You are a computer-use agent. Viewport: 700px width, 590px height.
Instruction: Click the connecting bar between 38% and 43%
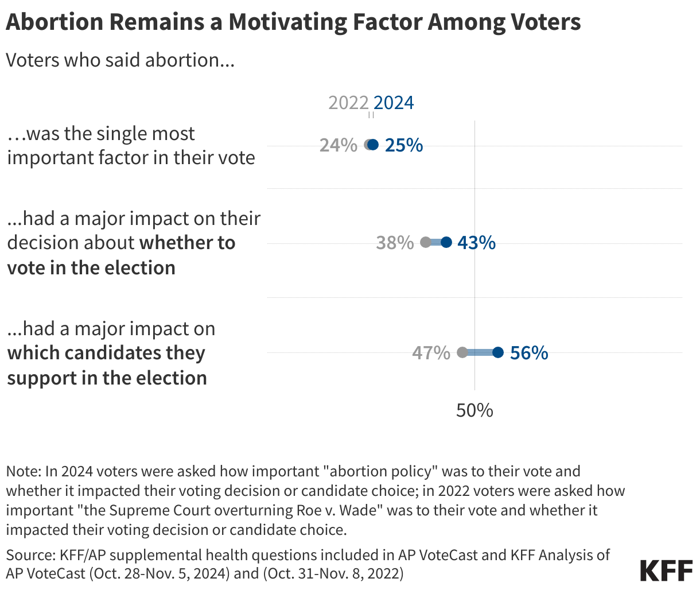[436, 242]
